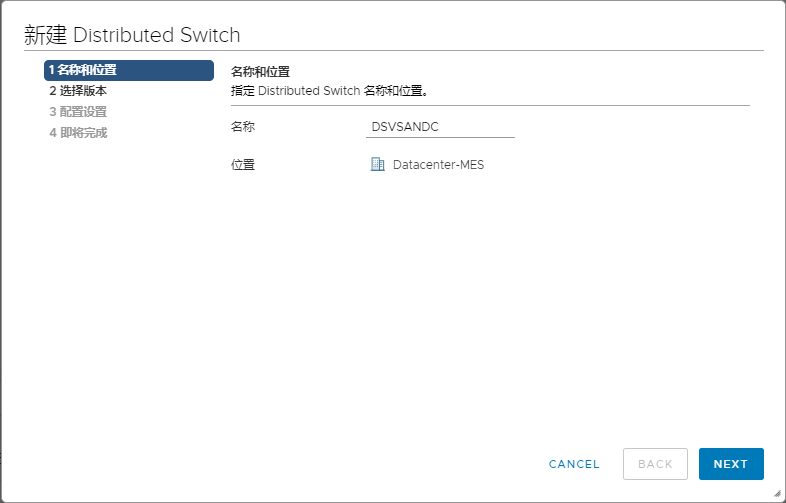This screenshot has height=503, width=786.
Task: Jump to step 4 即将完成
Action: point(78,133)
